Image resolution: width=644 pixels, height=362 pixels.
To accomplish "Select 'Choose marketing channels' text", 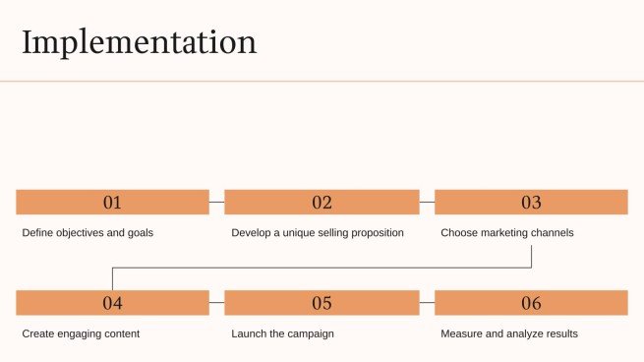I will point(507,233).
